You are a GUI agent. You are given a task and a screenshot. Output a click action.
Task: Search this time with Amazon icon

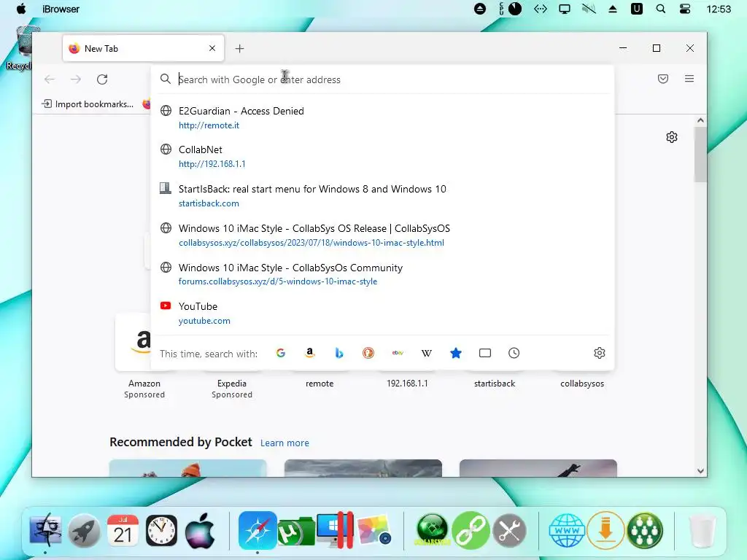(309, 353)
